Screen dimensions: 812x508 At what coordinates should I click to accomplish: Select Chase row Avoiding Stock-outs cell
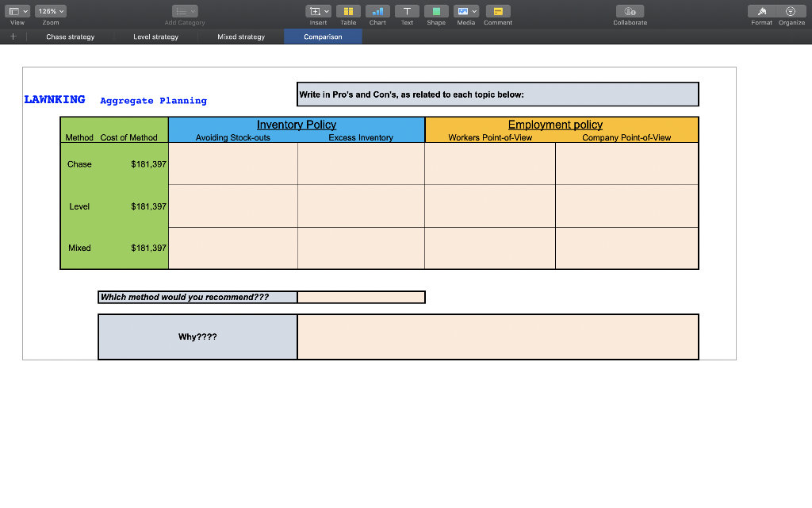tap(233, 164)
